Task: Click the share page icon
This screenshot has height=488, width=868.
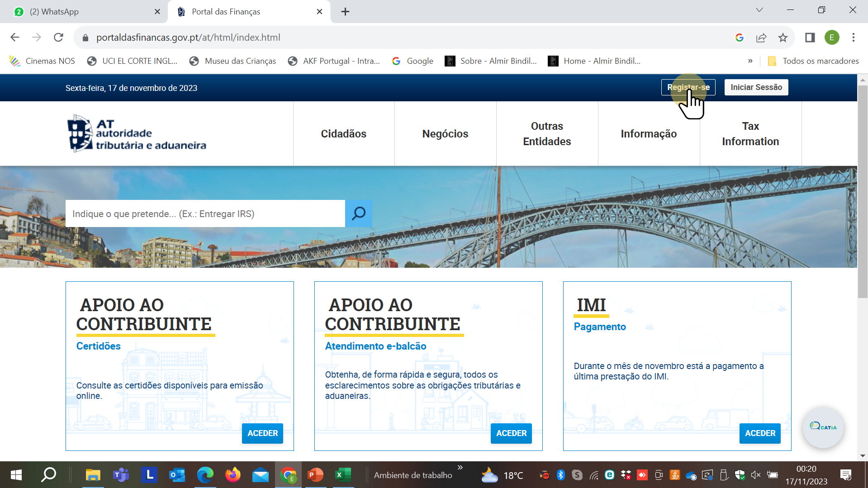Action: (761, 38)
